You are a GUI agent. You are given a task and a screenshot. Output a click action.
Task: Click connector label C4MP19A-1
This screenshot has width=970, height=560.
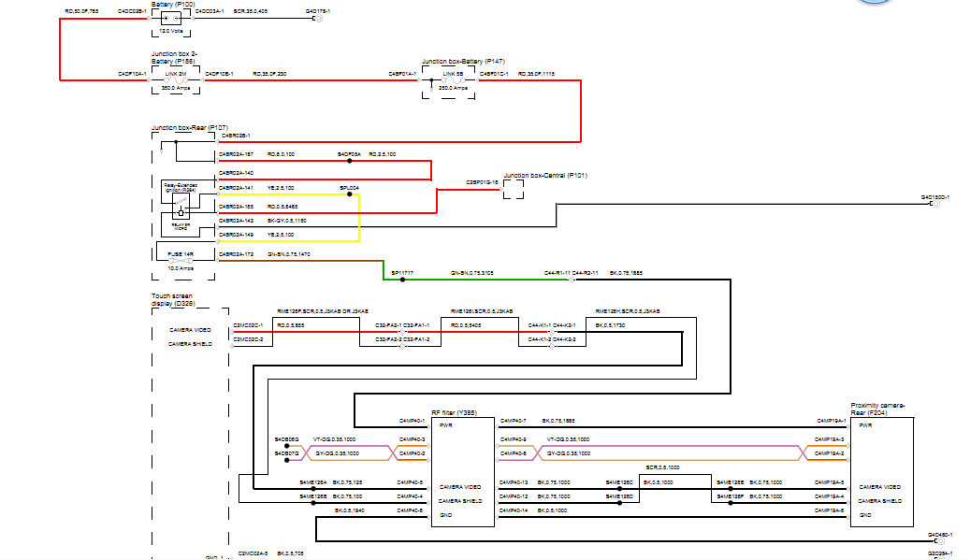[831, 421]
